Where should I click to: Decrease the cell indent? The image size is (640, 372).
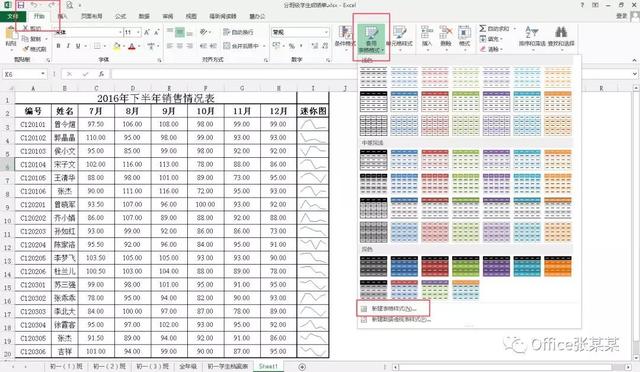click(x=203, y=46)
